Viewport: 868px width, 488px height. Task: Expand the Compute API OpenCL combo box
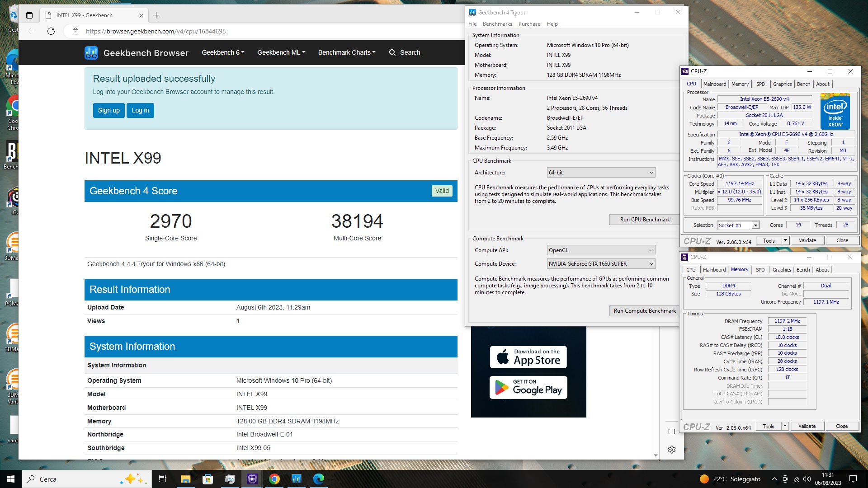coord(601,250)
